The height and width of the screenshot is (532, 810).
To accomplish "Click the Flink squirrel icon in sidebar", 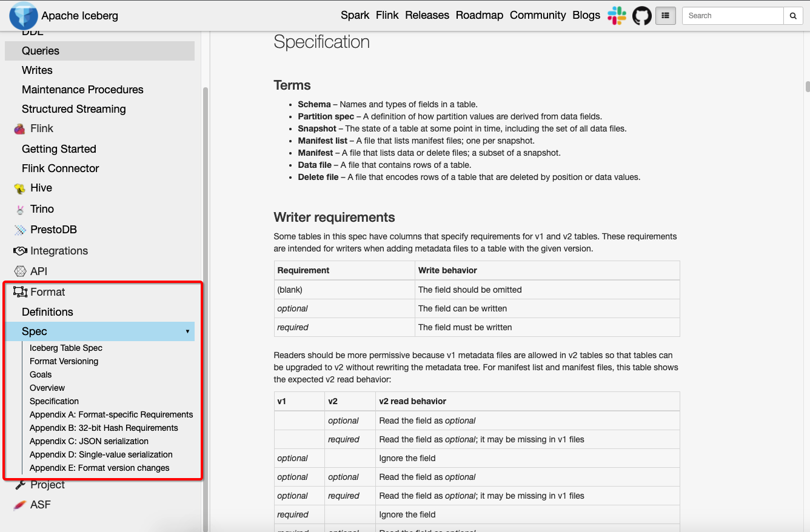I will click(20, 128).
